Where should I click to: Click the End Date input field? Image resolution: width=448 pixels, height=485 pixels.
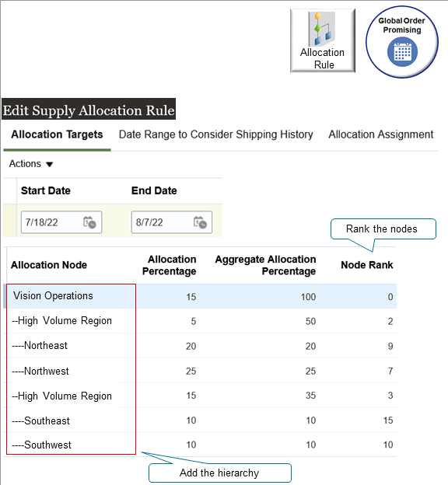tap(172, 222)
